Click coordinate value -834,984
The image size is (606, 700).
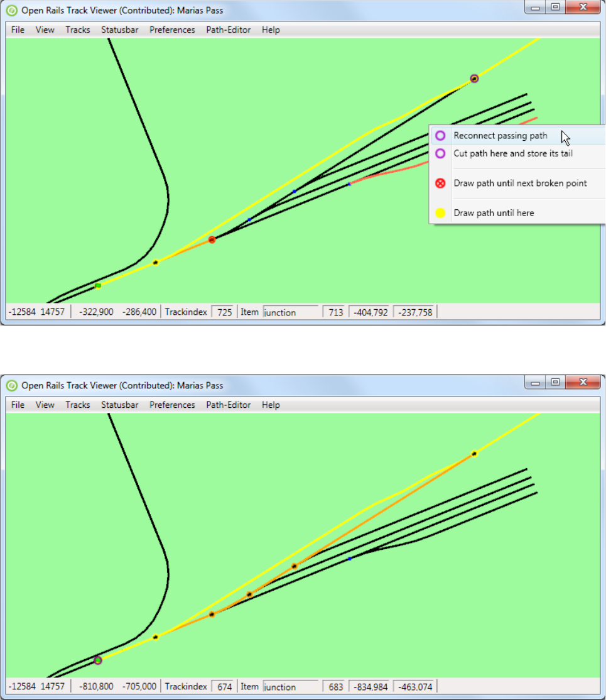[369, 687]
